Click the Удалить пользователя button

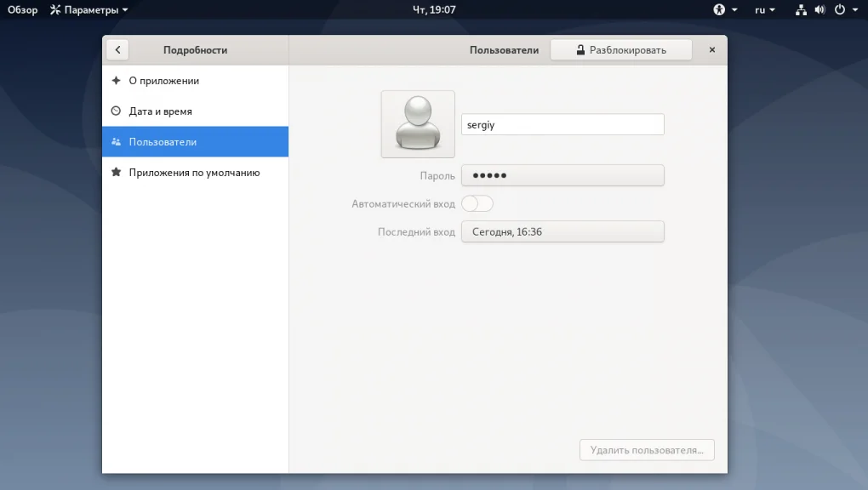(x=647, y=450)
